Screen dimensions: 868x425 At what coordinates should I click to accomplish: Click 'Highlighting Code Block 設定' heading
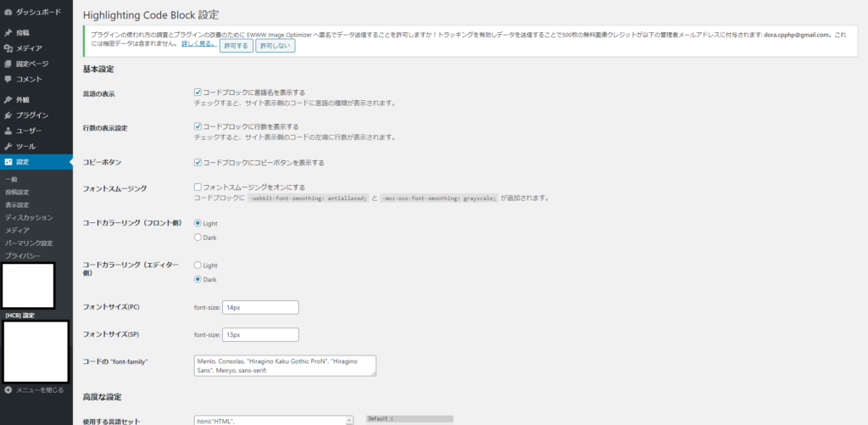(x=151, y=15)
